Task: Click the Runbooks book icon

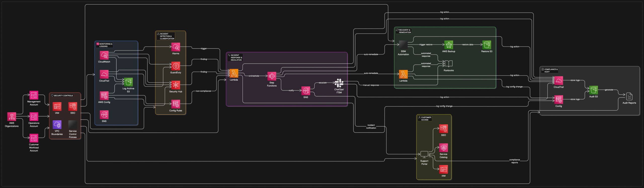Action: coord(449,64)
